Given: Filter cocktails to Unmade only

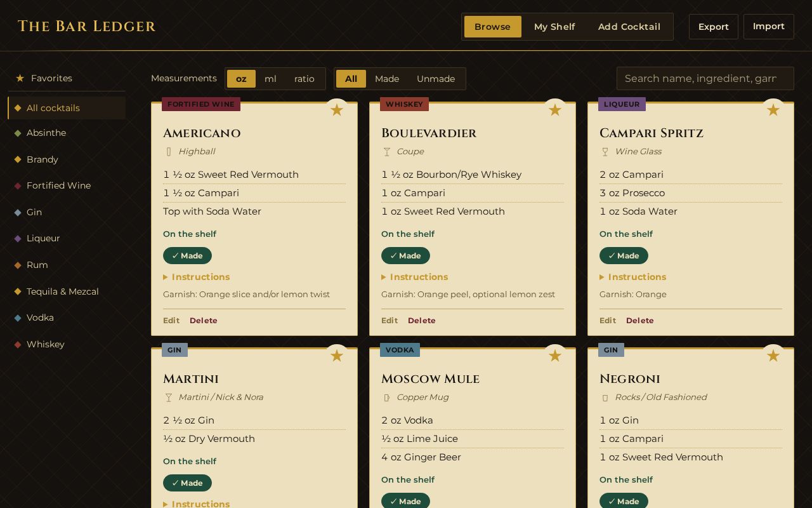Looking at the screenshot, I should click(436, 79).
